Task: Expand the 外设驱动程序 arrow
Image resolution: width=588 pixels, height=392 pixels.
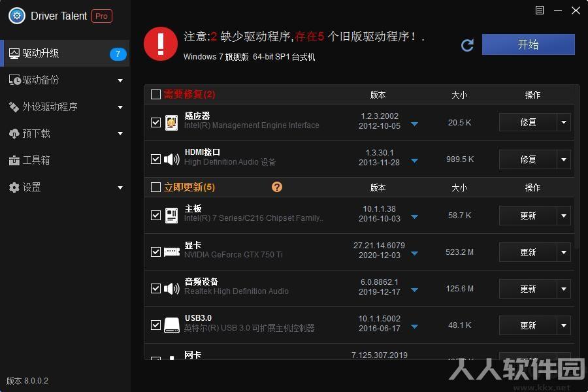Action: [x=120, y=107]
